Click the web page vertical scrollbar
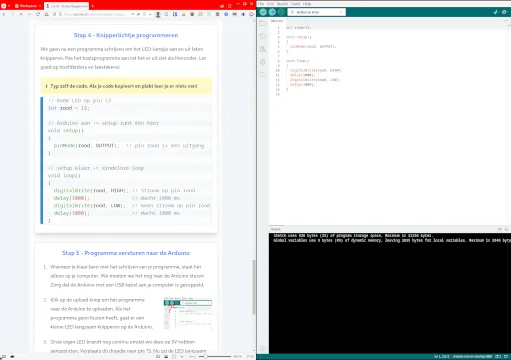Image resolution: width=511 pixels, height=360 pixels. [x=254, y=287]
